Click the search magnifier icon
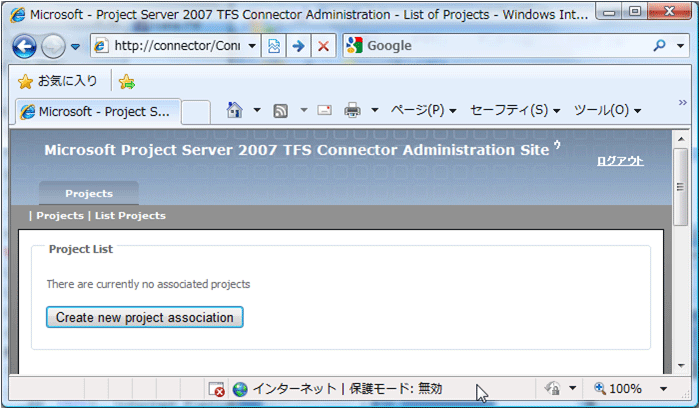Viewport: 700px width, 409px height. pyautogui.click(x=659, y=45)
